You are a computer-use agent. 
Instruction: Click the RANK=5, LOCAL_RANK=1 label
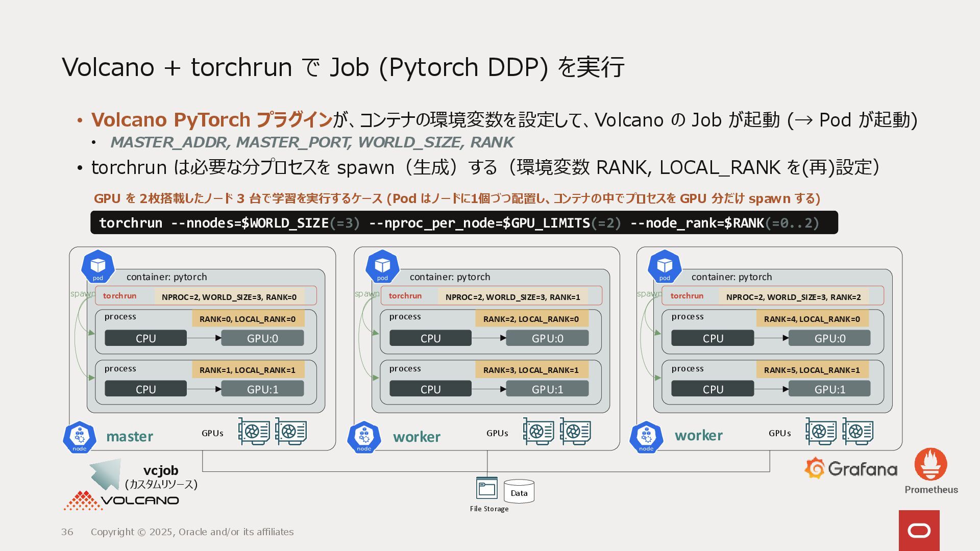pyautogui.click(x=812, y=370)
